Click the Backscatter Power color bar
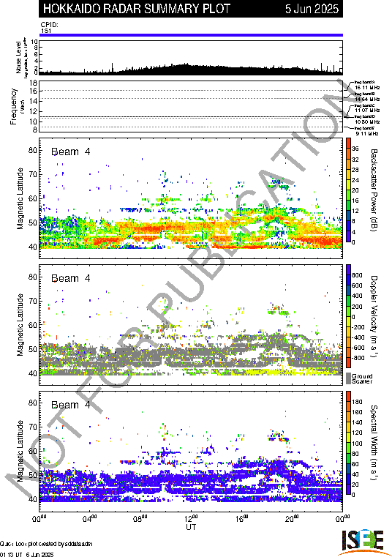 (x=349, y=190)
